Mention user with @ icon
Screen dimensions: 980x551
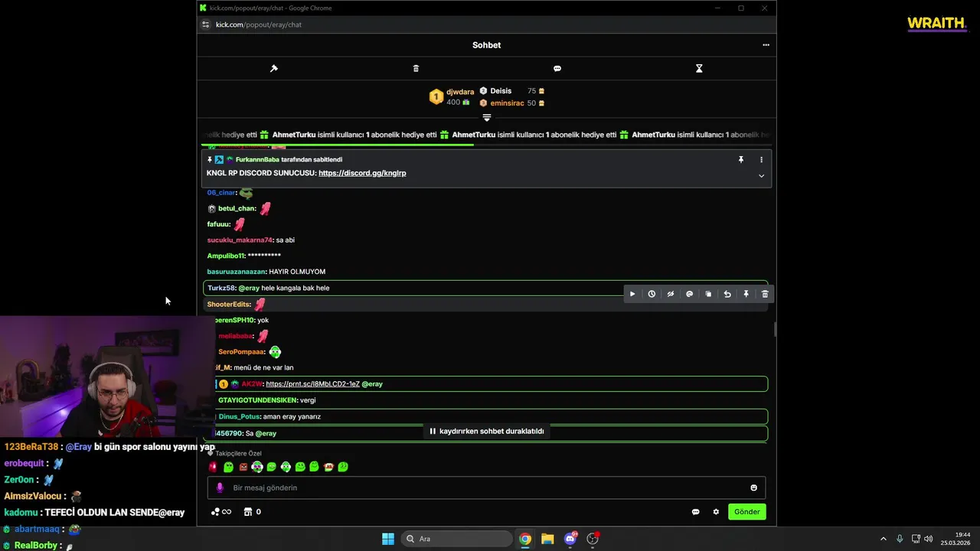pos(689,294)
